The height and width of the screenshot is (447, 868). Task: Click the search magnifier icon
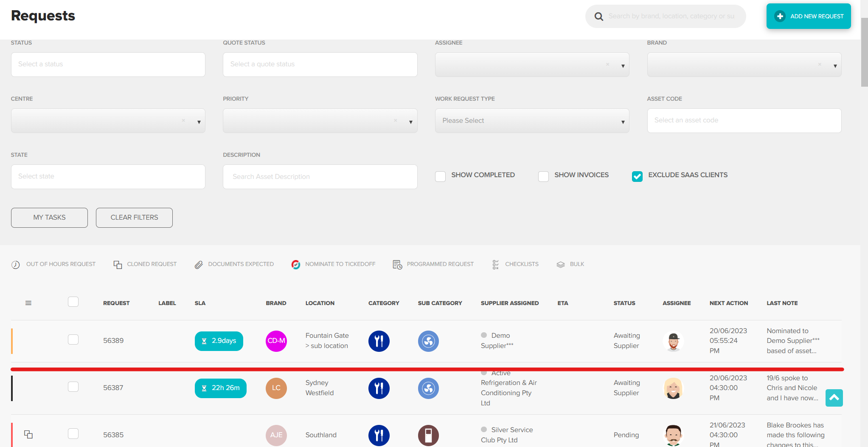(598, 17)
